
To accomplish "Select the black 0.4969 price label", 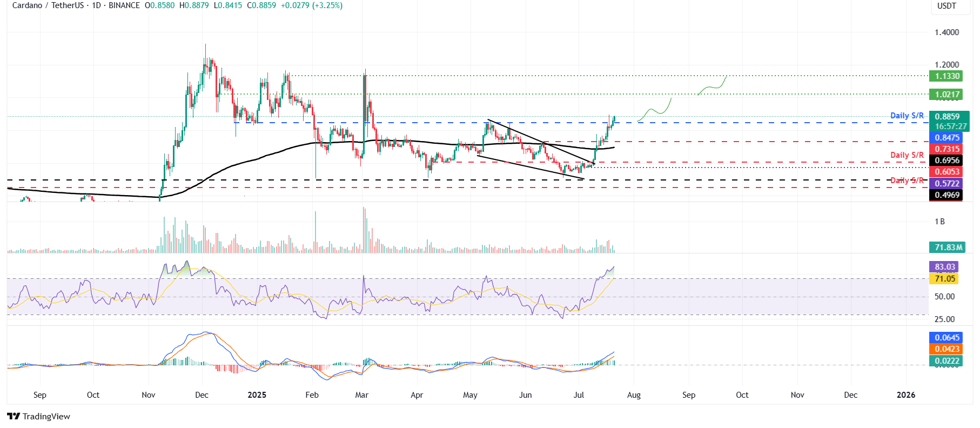I will pos(947,195).
